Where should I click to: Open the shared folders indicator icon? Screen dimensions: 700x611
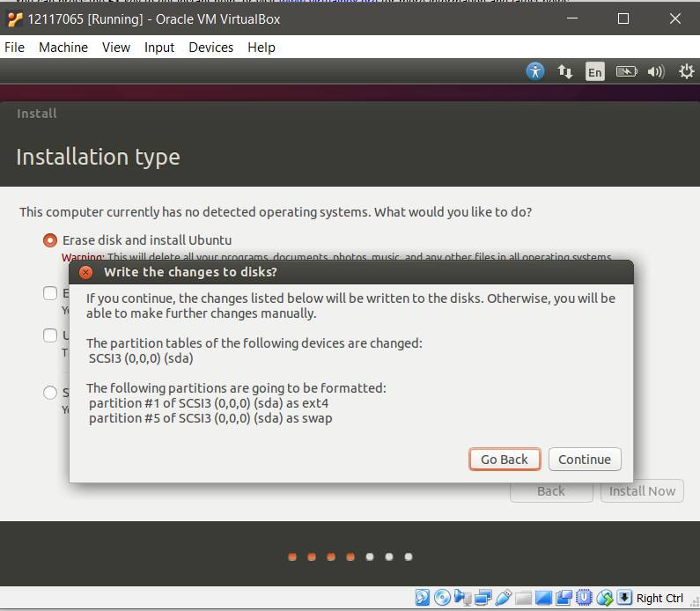(x=523, y=598)
